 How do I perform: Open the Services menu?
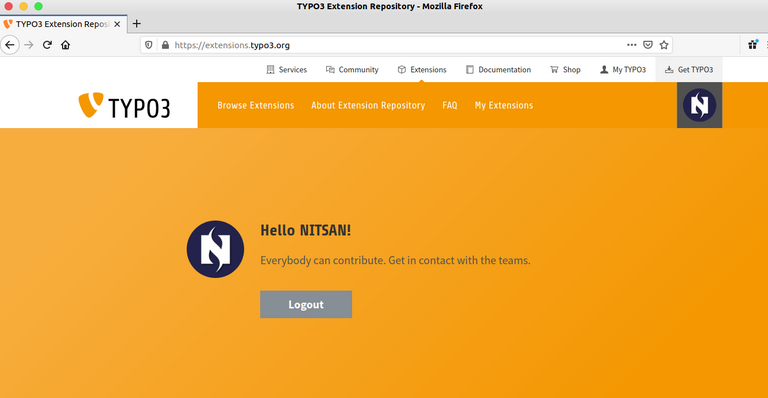click(287, 70)
